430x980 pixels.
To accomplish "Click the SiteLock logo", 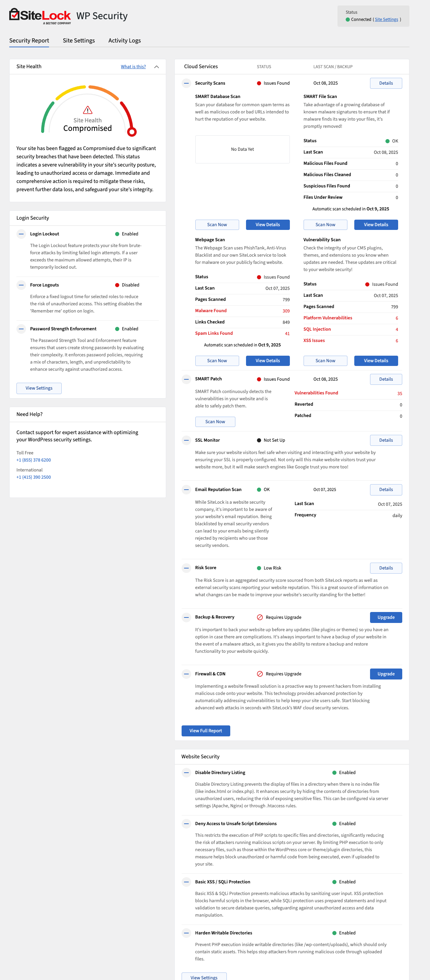I will click(40, 16).
